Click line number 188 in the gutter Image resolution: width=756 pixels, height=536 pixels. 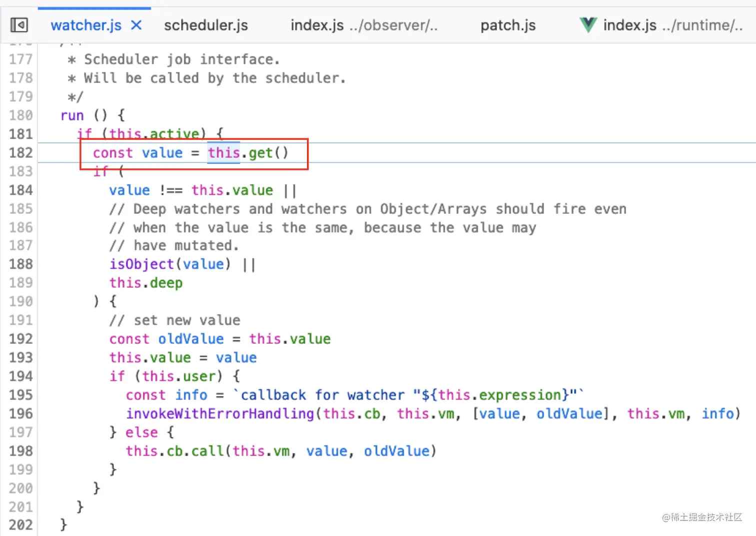click(20, 264)
